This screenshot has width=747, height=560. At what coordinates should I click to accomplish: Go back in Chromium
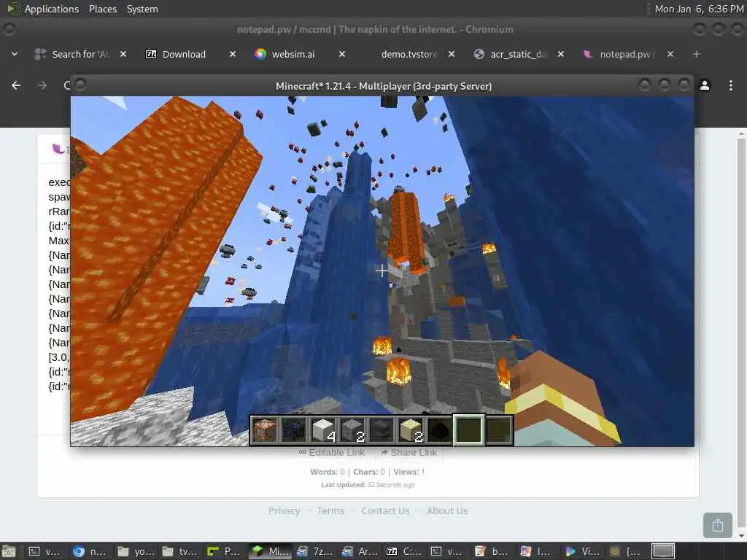pyautogui.click(x=16, y=85)
